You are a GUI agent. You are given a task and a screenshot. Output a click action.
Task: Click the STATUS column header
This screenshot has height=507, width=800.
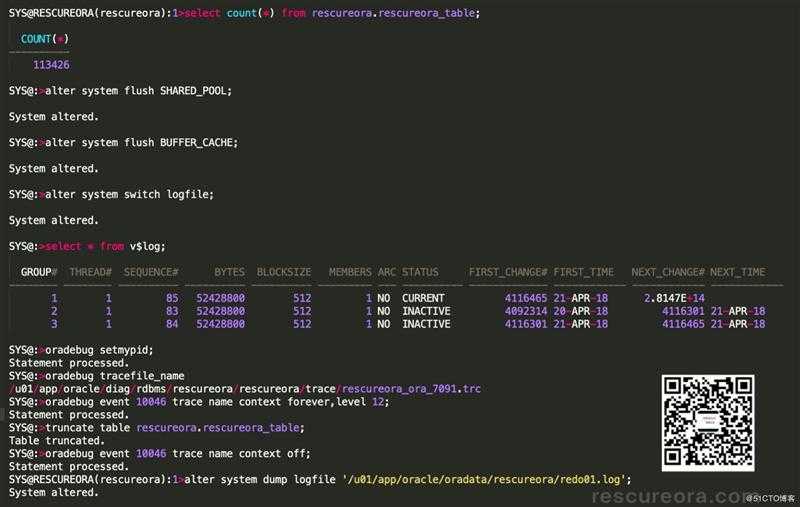[x=420, y=272]
